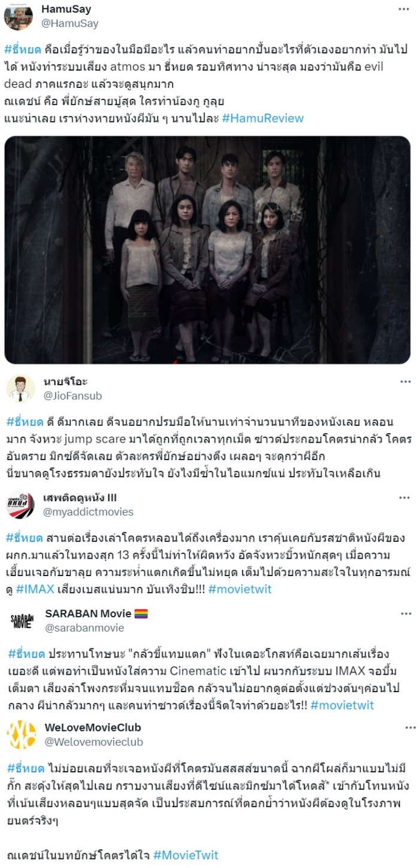Screen dimensions: 419x868
Task: Open the movie cast poster image
Action: click(x=208, y=250)
